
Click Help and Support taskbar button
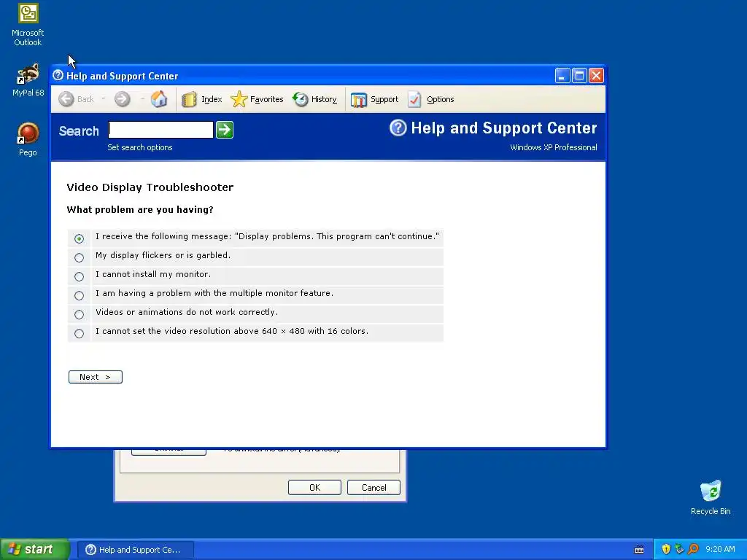pos(135,550)
